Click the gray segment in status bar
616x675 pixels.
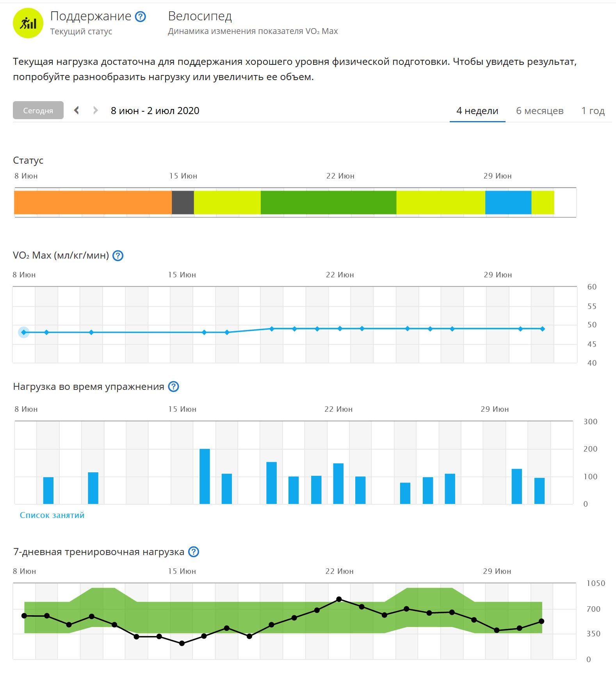[183, 202]
